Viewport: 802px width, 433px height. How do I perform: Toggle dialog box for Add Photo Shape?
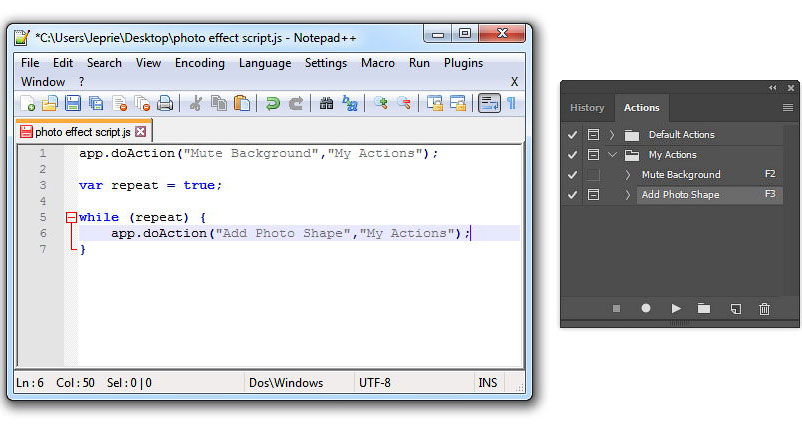[x=593, y=195]
